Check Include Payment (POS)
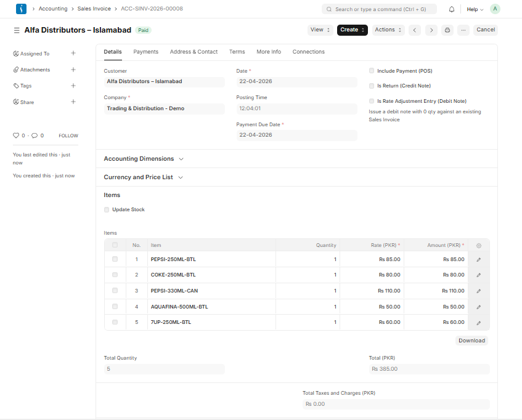Screen dimensions: 522x420 (372, 71)
